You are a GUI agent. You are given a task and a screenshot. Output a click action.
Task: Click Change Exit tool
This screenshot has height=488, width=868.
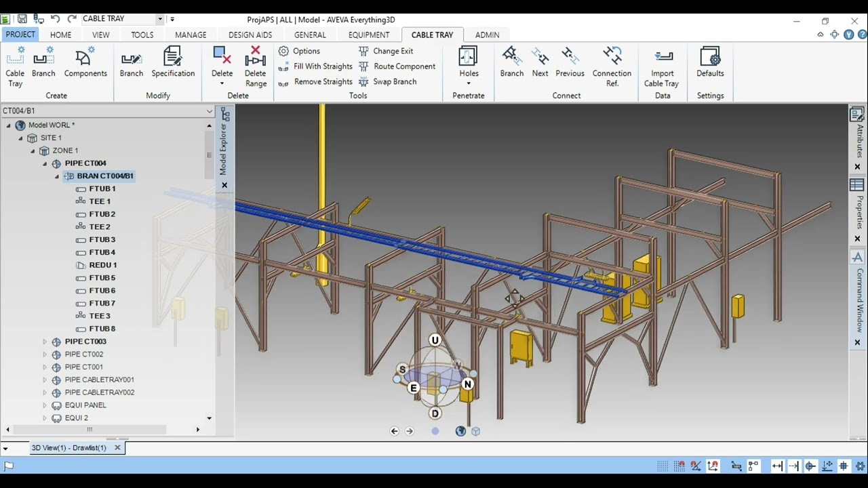point(386,51)
